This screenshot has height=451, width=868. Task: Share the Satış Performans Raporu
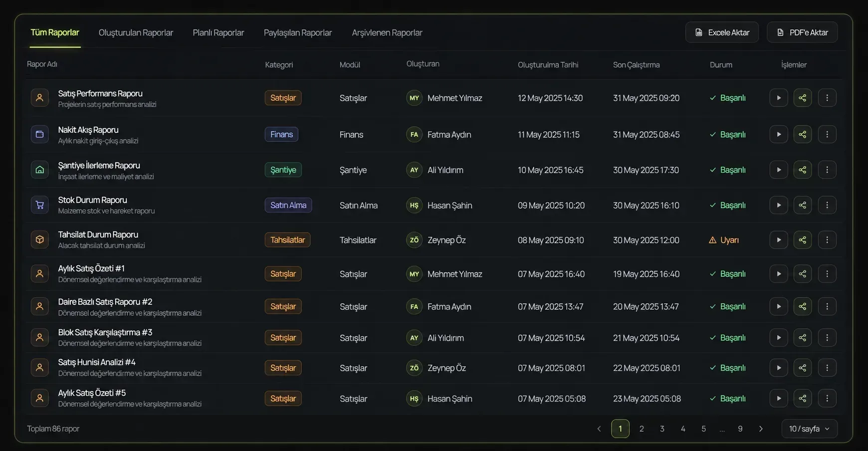[802, 98]
